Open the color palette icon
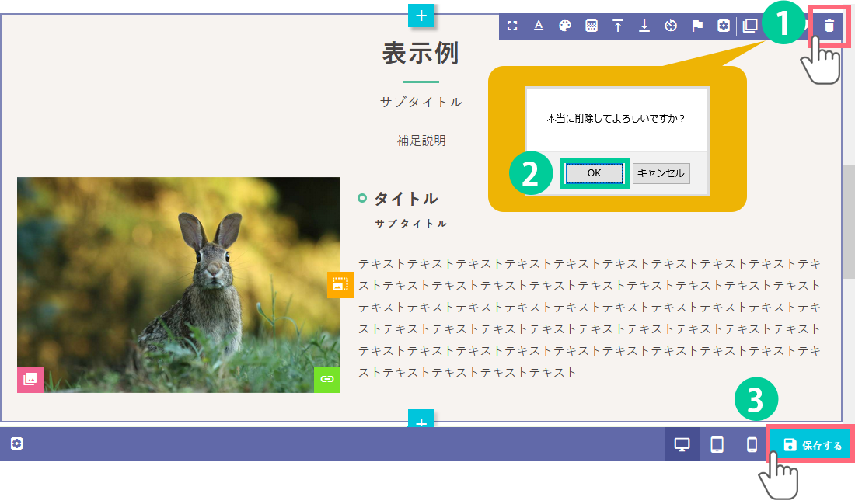855x504 pixels. coord(565,26)
